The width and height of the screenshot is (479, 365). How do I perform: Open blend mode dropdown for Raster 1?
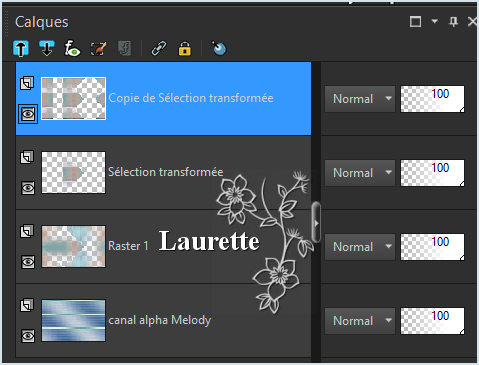point(360,247)
